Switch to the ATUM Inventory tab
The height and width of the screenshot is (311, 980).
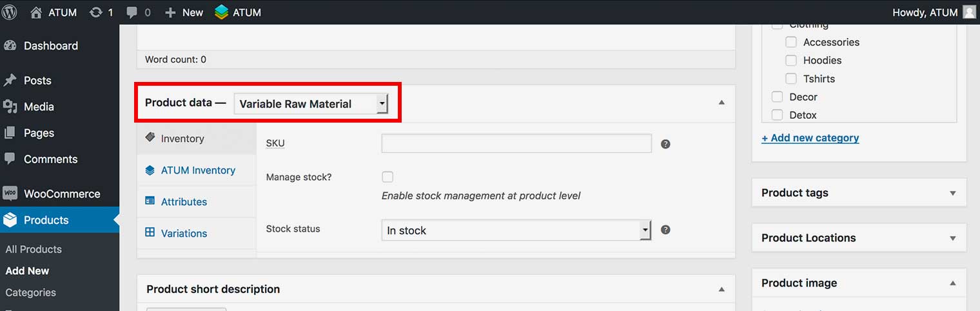point(197,170)
